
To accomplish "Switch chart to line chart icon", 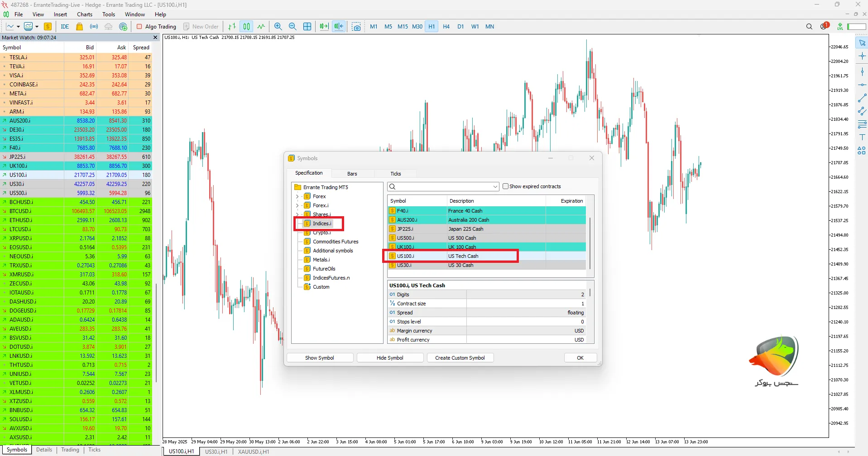I will [261, 27].
